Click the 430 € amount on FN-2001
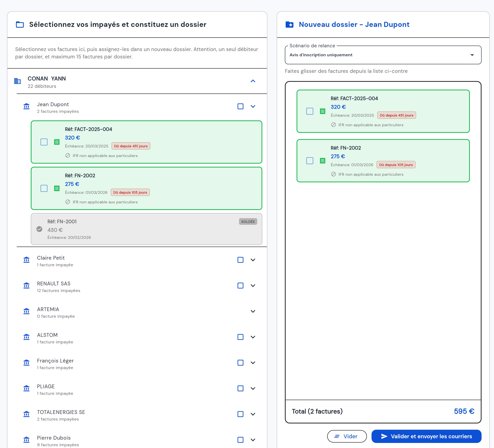 pyautogui.click(x=55, y=230)
